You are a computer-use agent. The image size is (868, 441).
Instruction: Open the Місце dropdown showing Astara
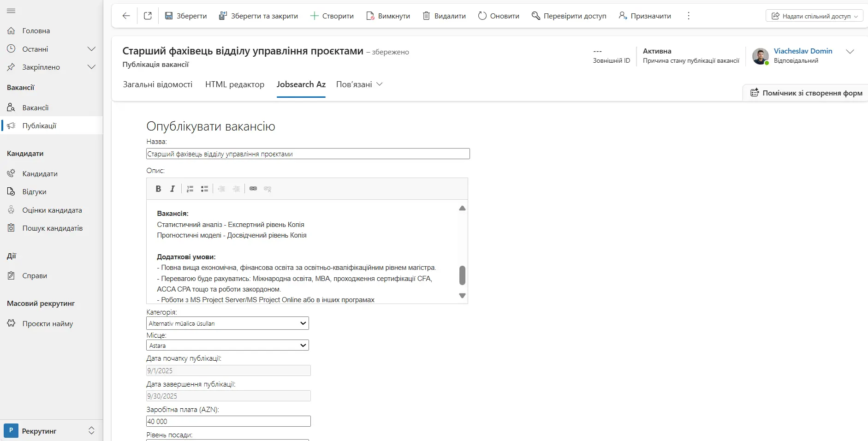pyautogui.click(x=227, y=346)
